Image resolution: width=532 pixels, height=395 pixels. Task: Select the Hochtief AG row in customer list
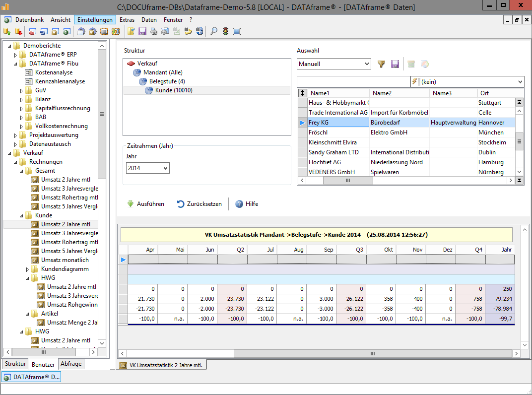coord(325,162)
